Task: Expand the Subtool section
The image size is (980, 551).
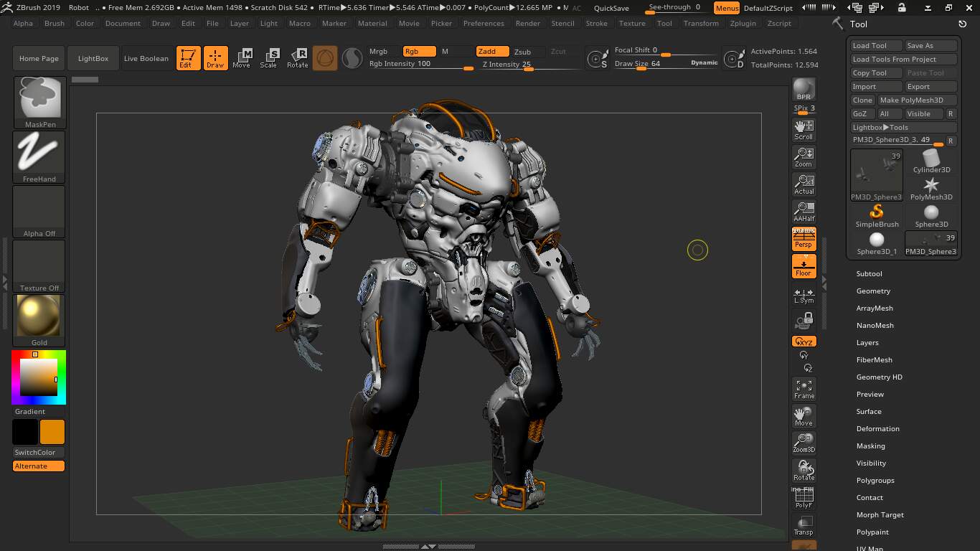Action: click(x=869, y=273)
